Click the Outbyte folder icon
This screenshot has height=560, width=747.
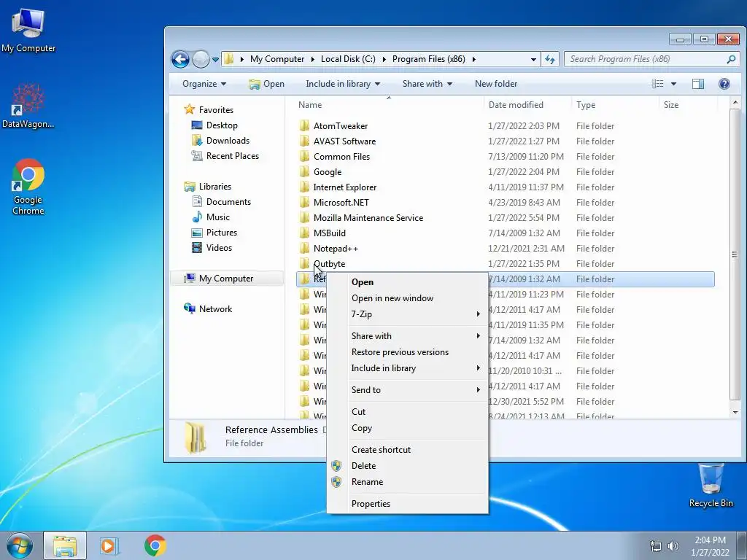pos(304,263)
